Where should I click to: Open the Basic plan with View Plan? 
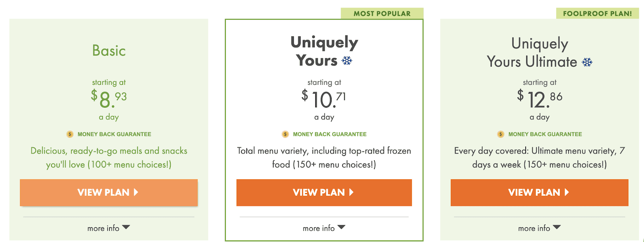coord(109,193)
